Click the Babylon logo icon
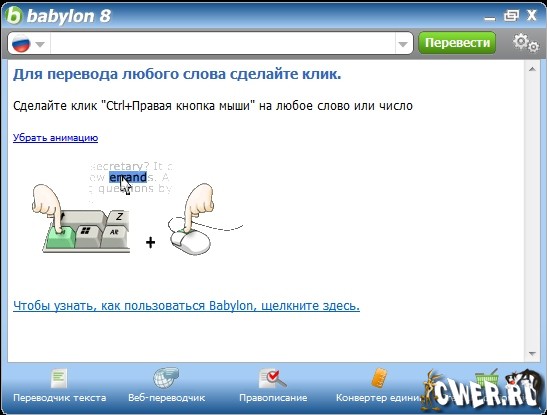Screen dimensions: 547x415 14,15
